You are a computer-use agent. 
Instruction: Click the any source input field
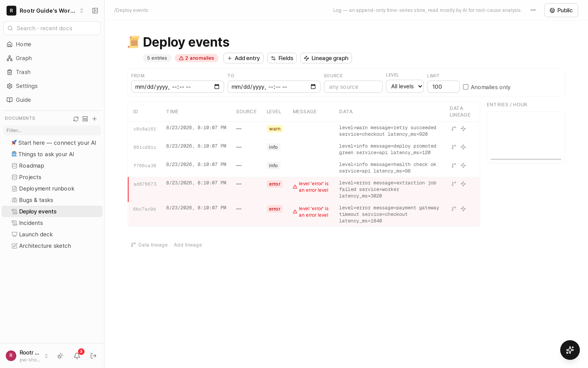(x=353, y=87)
